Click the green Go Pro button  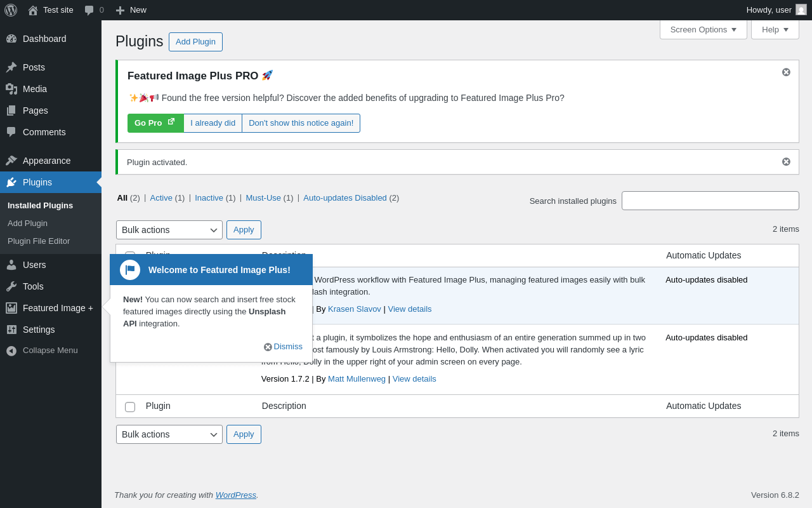pyautogui.click(x=155, y=123)
